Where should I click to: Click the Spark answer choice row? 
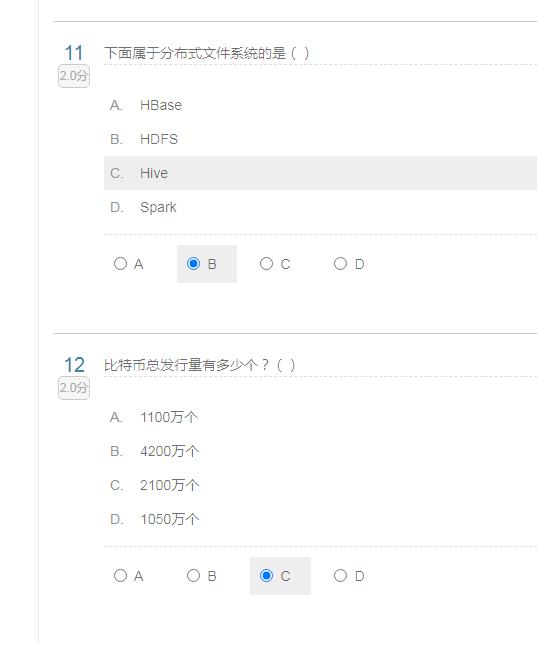[320, 207]
